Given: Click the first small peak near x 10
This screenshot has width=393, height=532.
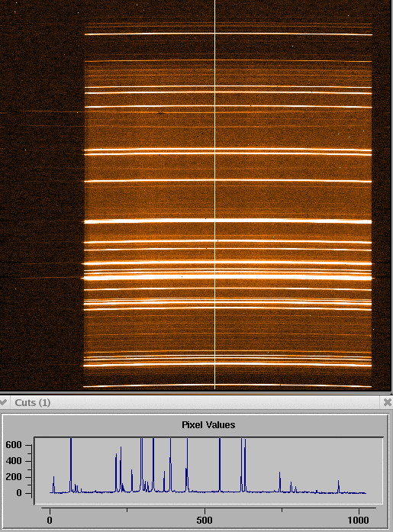Looking at the screenshot, I should click(53, 485).
